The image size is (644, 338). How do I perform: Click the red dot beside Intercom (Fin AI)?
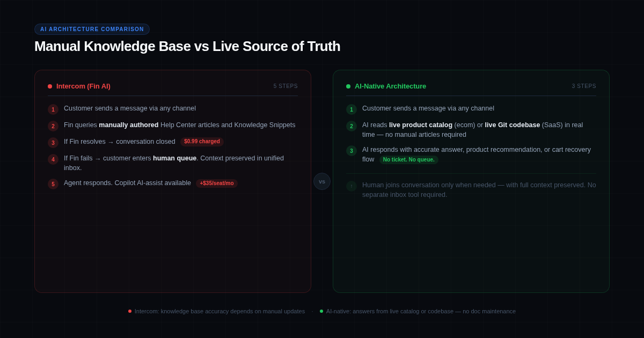click(50, 86)
